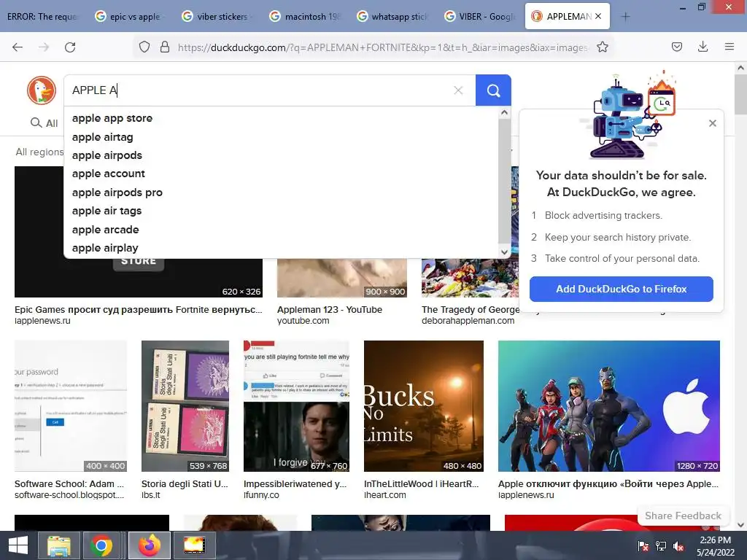Click the taskbar clock and date
747x560 pixels.
click(x=716, y=546)
